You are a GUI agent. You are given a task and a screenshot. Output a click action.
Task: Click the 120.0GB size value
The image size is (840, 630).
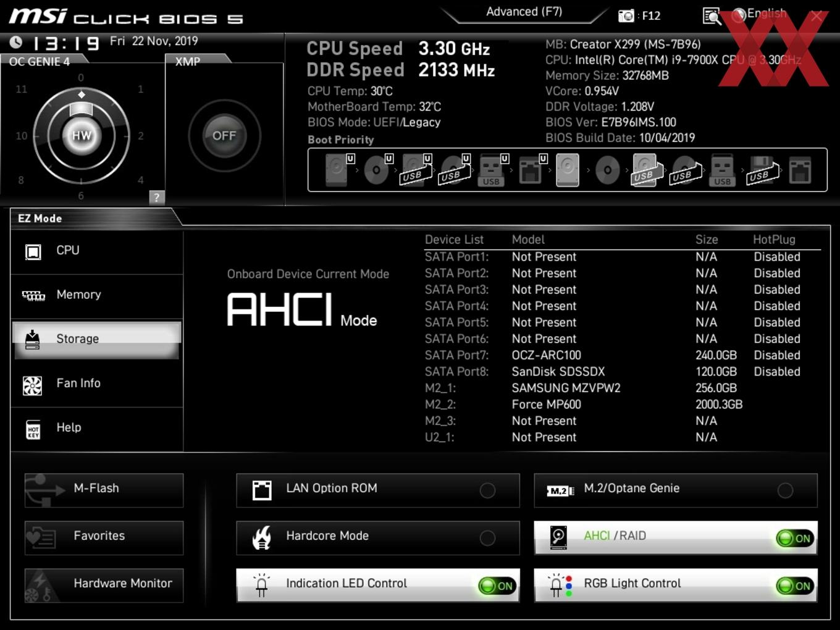(716, 372)
